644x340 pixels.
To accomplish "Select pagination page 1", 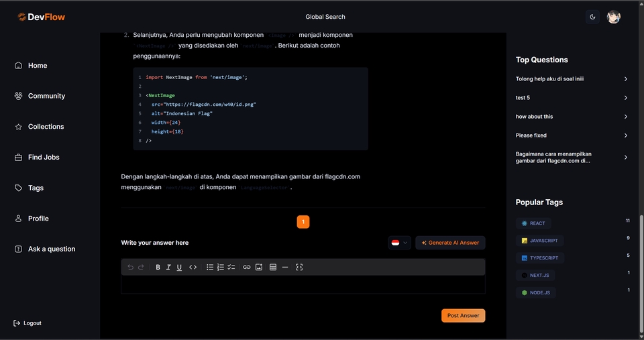I will 303,222.
